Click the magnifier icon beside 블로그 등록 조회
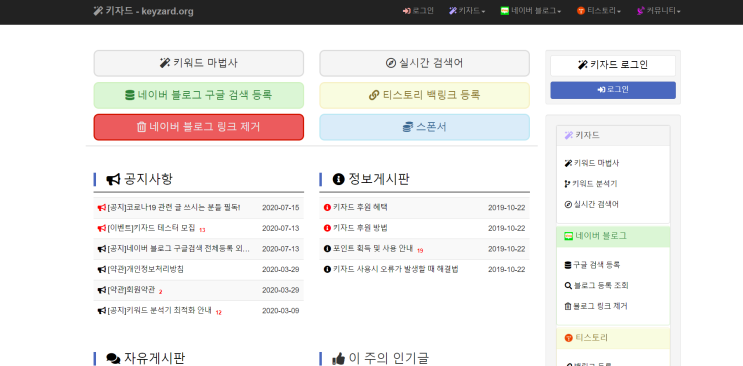 coord(568,285)
